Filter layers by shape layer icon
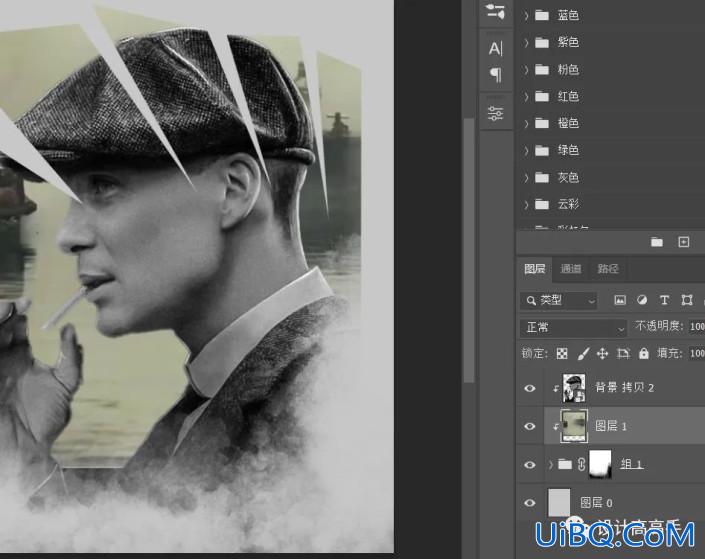Viewport: 705px width, 559px height. pos(687,300)
